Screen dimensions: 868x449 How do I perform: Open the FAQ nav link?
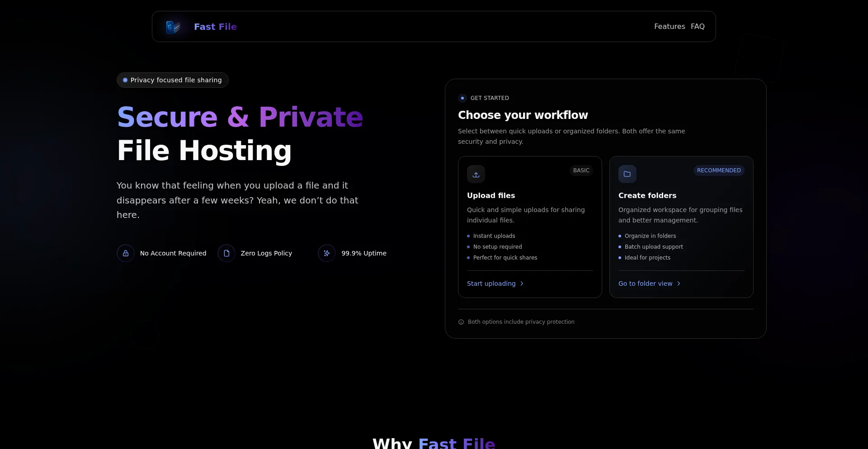coord(698,27)
